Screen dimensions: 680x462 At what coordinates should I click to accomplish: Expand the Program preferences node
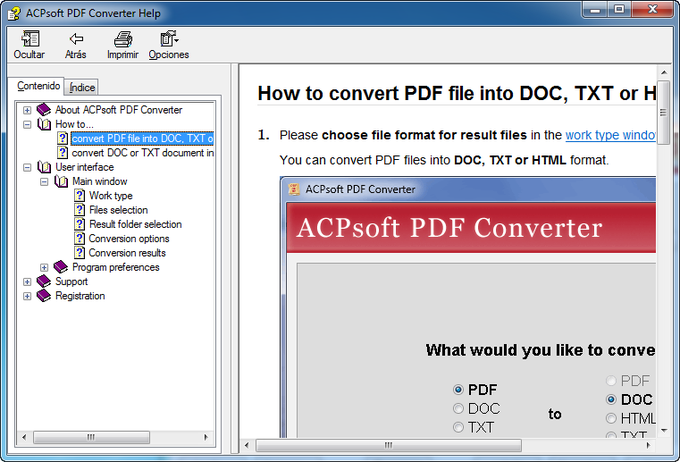coord(44,268)
